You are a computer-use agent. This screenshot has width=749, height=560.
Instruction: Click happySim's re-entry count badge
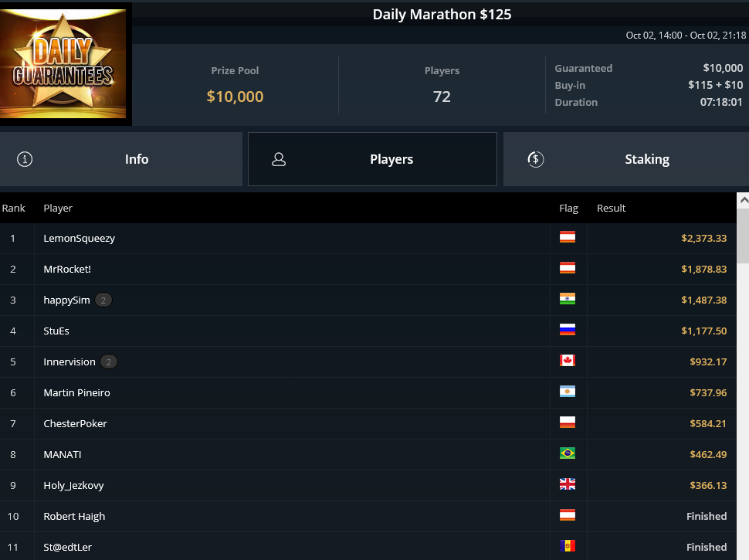[103, 300]
